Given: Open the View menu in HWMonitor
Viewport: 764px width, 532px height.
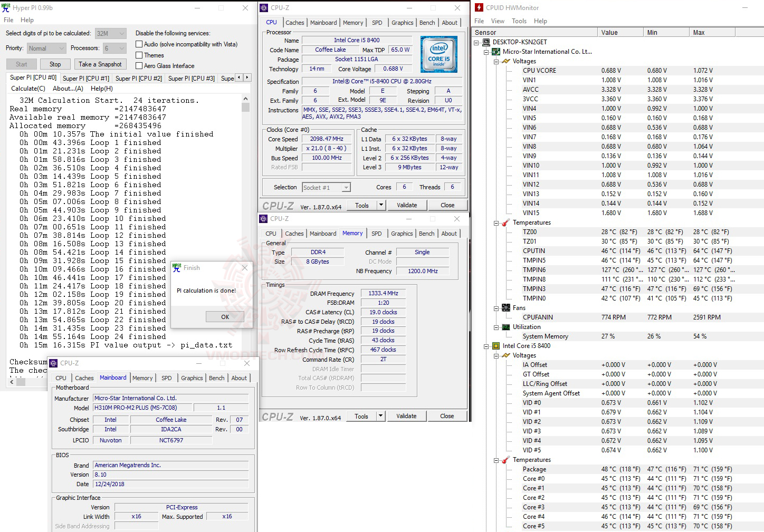Looking at the screenshot, I should coord(498,21).
